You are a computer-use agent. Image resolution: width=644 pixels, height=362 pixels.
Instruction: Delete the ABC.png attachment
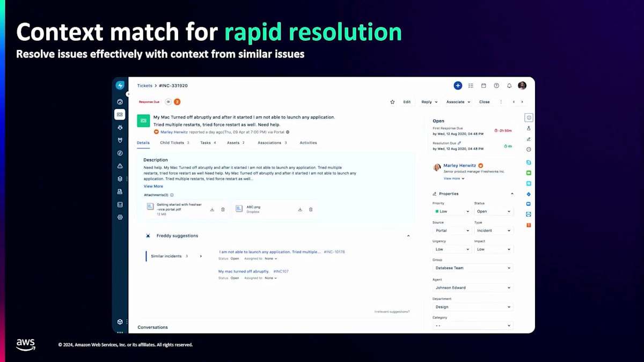pos(311,209)
